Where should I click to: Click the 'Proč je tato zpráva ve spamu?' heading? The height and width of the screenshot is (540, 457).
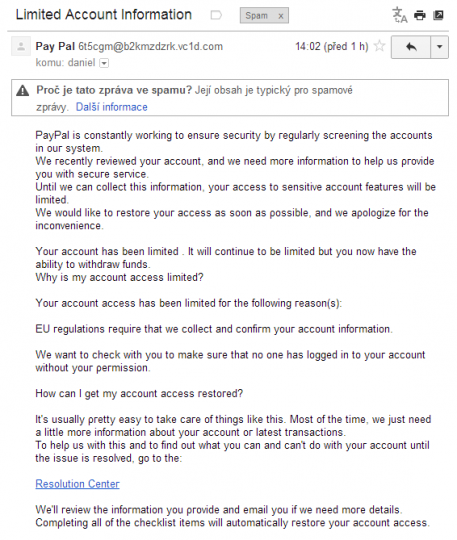point(114,90)
